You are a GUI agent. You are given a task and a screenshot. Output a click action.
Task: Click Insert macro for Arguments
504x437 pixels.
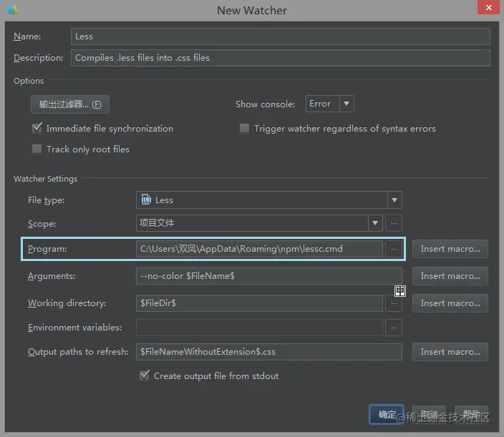450,276
